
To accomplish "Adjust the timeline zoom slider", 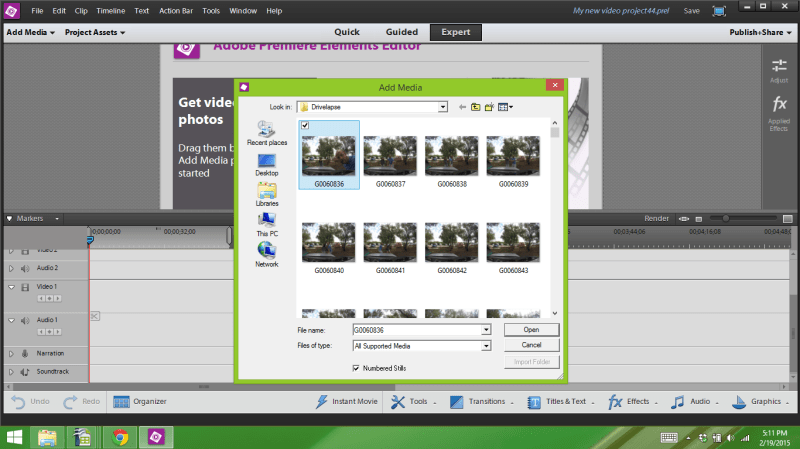I will click(x=725, y=218).
